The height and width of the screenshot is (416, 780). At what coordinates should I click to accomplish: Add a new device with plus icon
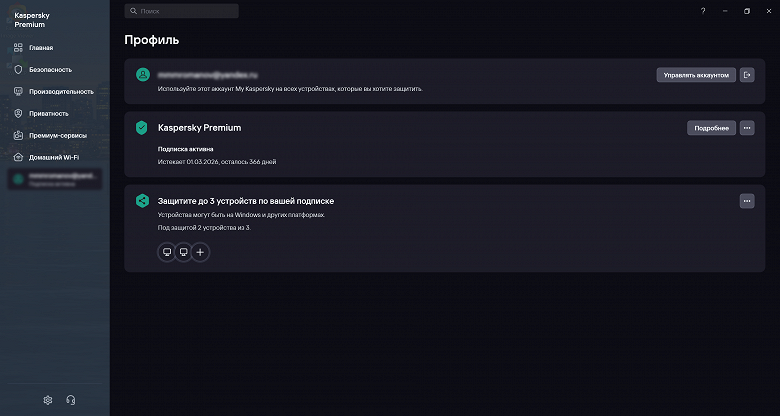tap(200, 252)
